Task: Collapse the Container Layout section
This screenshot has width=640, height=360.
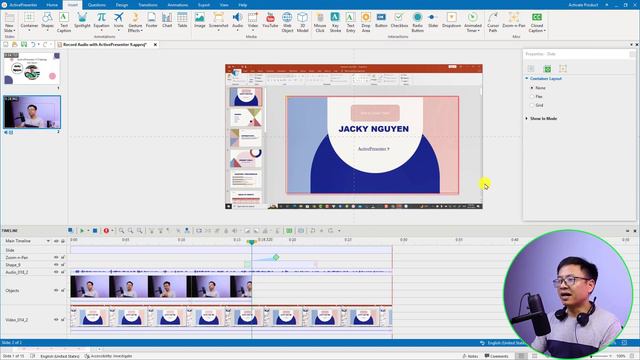Action: click(527, 78)
